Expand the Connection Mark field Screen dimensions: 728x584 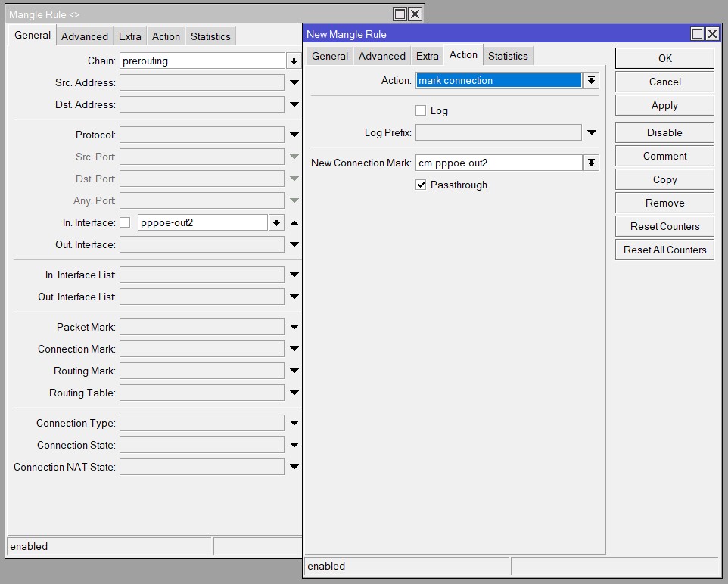coord(294,349)
